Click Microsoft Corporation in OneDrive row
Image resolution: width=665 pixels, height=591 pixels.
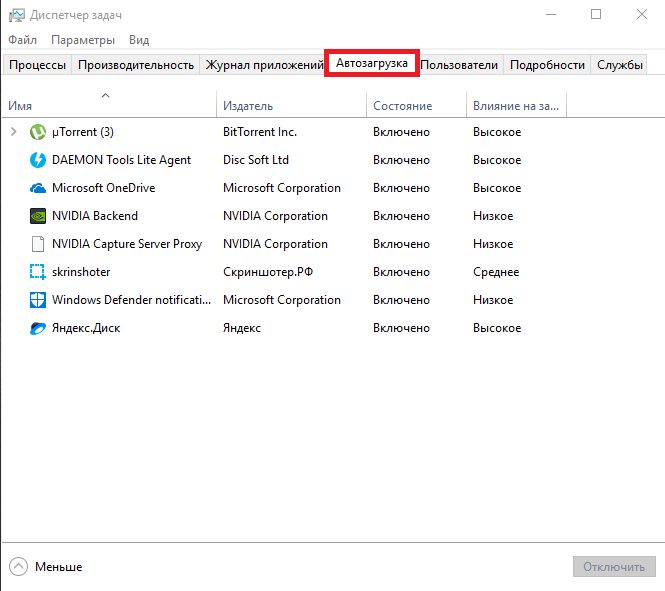[282, 188]
